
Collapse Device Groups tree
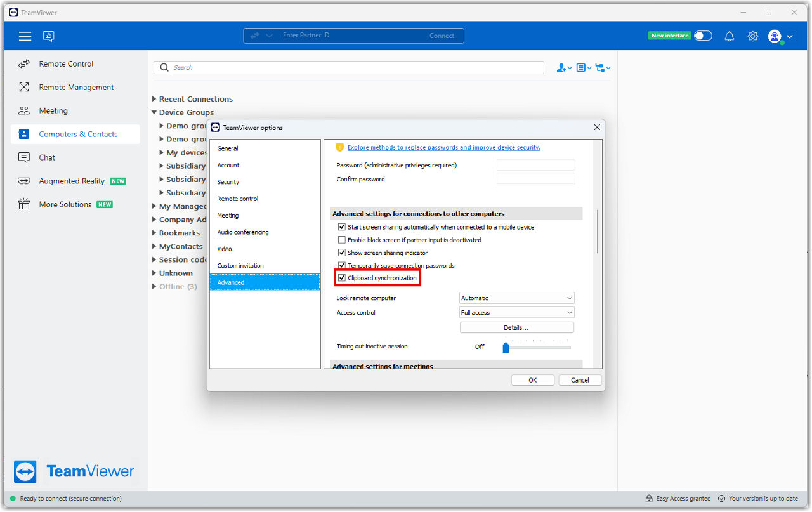pos(154,112)
